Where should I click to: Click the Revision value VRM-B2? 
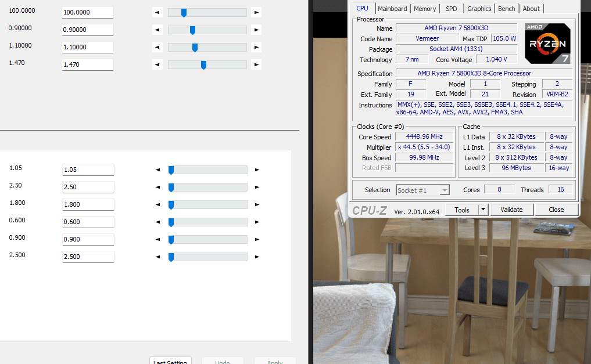557,94
